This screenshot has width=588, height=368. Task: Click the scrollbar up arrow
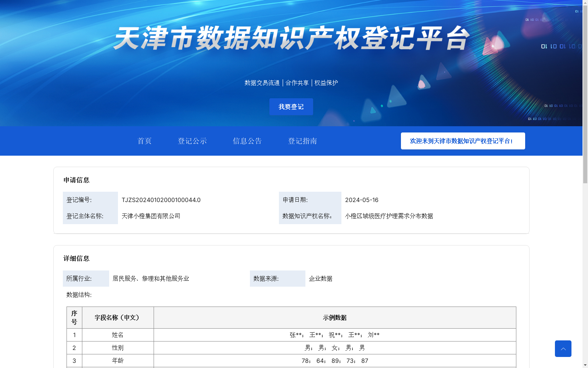click(x=585, y=2)
